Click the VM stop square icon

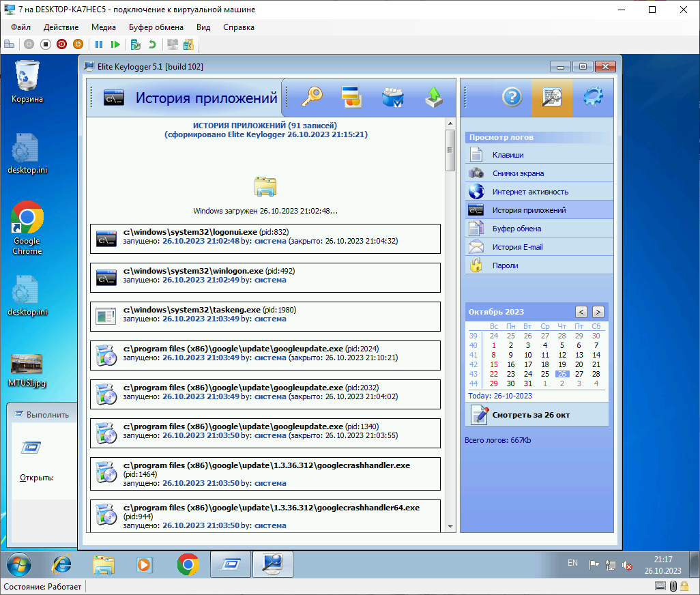pos(45,44)
